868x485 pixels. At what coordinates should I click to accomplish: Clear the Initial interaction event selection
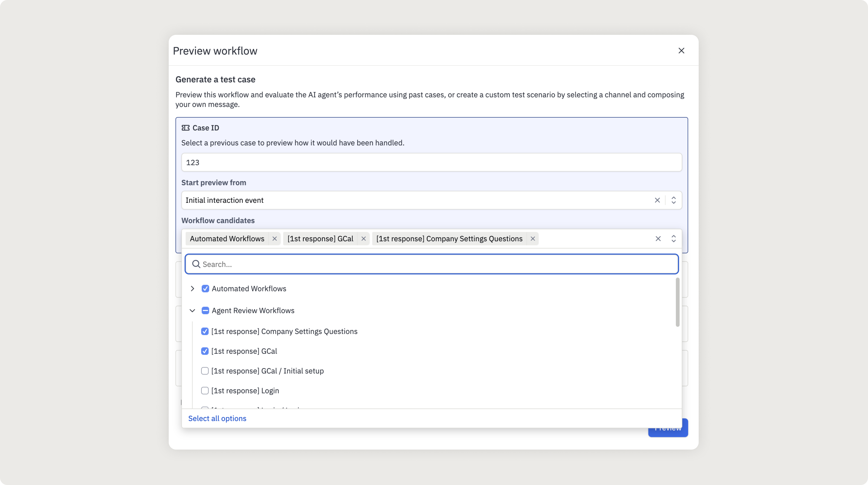[x=657, y=200]
